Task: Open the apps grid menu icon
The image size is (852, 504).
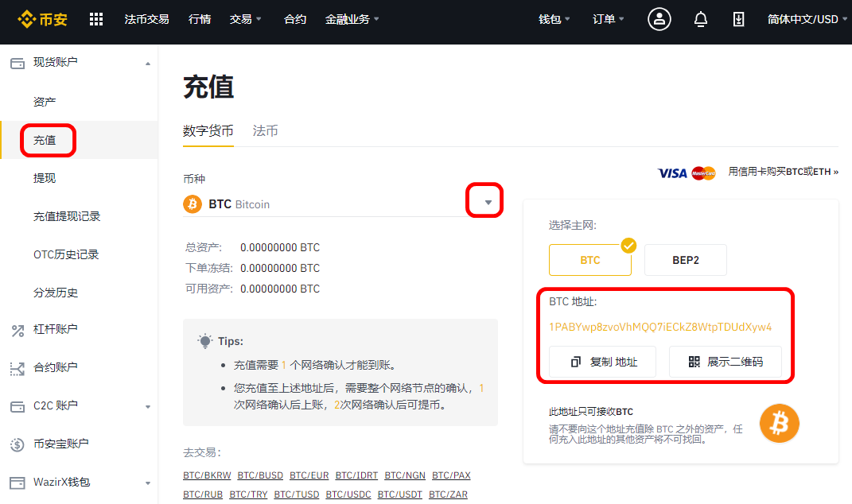Action: click(96, 20)
